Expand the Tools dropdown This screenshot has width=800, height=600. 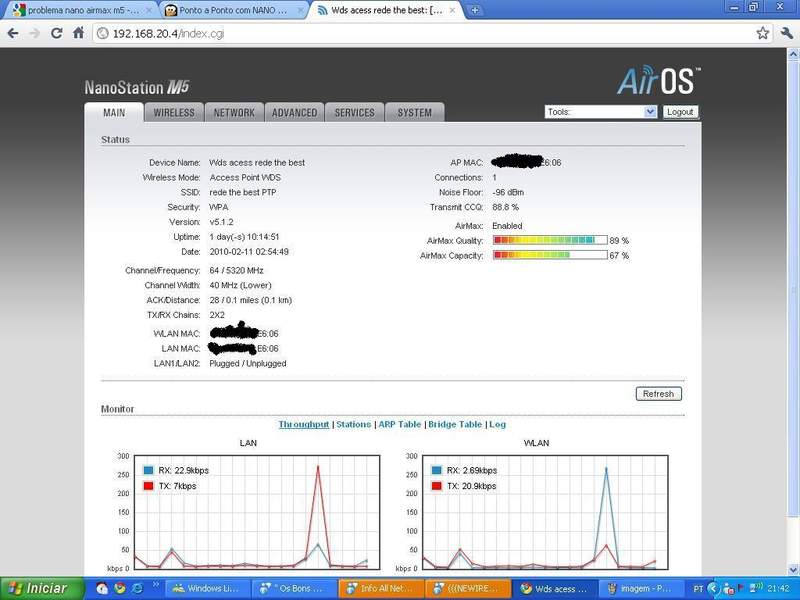pos(601,112)
